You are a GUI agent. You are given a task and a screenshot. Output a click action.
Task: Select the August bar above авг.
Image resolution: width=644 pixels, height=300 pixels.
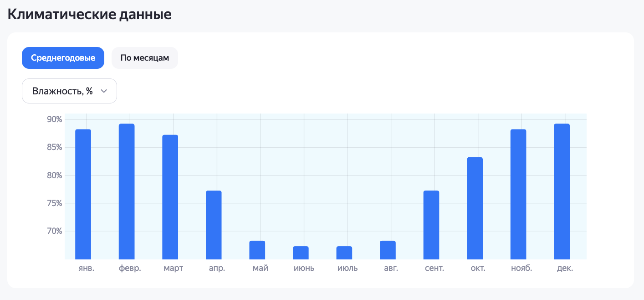click(388, 250)
